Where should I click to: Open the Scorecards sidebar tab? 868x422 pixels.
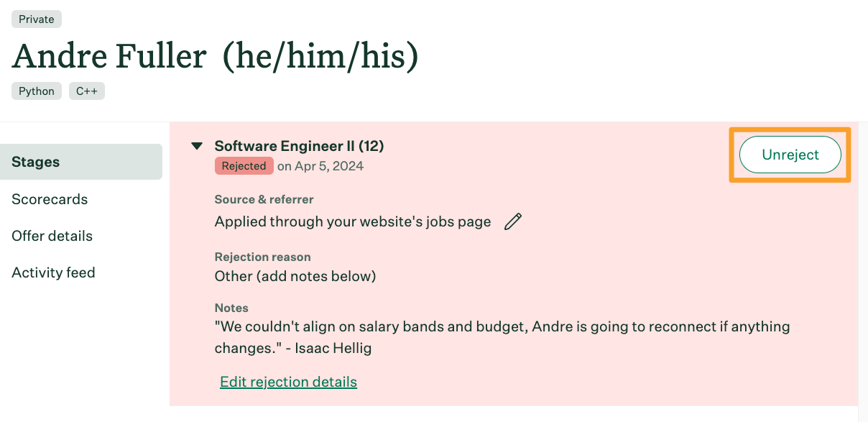coord(50,199)
